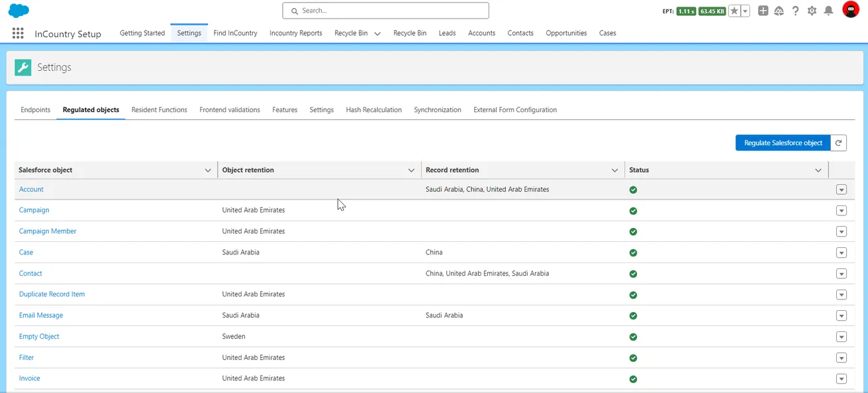Switch to the Synchronization tab
The image size is (868, 393).
pyautogui.click(x=437, y=110)
